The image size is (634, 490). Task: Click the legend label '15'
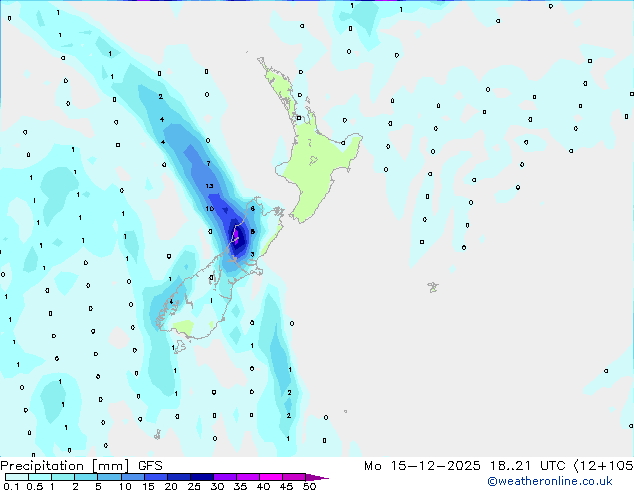coord(148,486)
